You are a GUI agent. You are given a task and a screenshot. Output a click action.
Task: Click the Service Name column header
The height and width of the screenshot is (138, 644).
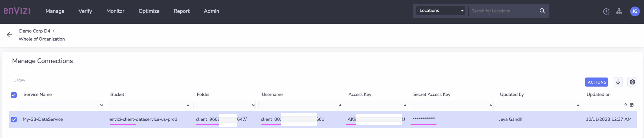point(38,95)
